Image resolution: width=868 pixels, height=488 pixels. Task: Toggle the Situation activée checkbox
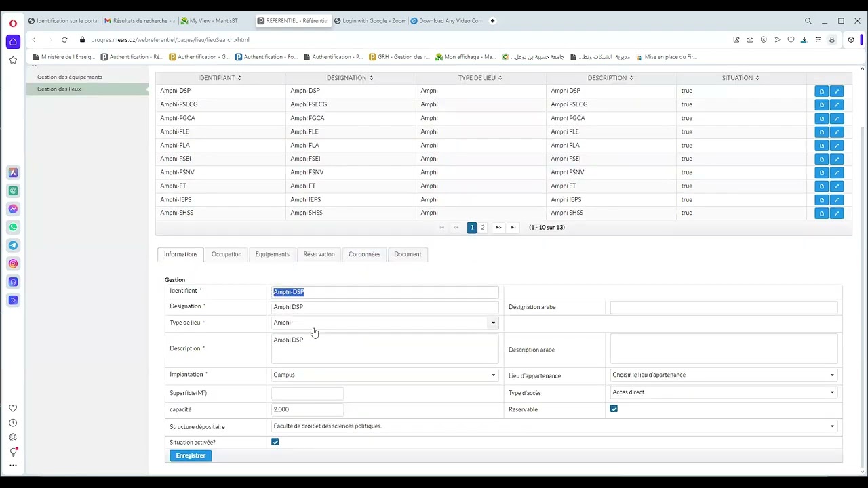275,442
